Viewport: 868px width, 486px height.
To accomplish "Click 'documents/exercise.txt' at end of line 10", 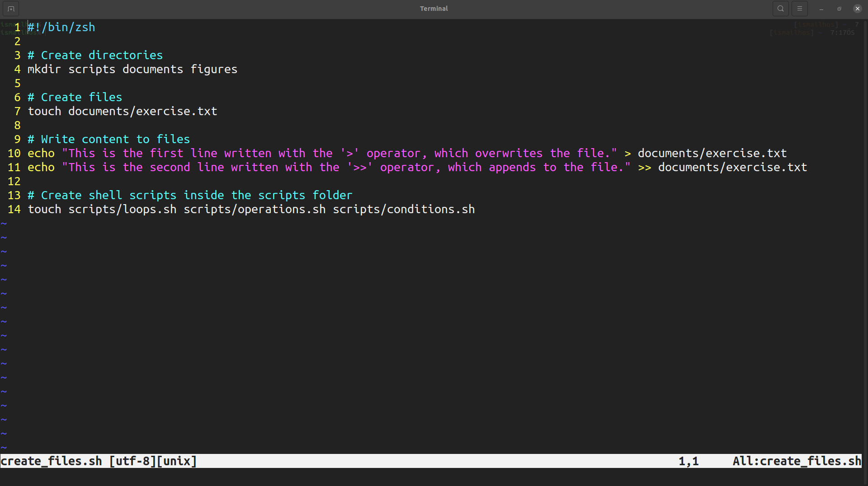I will pyautogui.click(x=712, y=153).
